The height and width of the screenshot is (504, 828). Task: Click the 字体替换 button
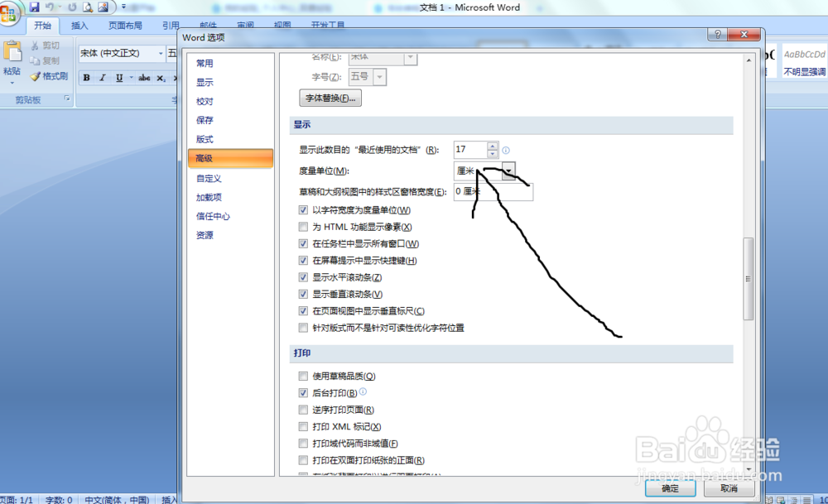330,98
